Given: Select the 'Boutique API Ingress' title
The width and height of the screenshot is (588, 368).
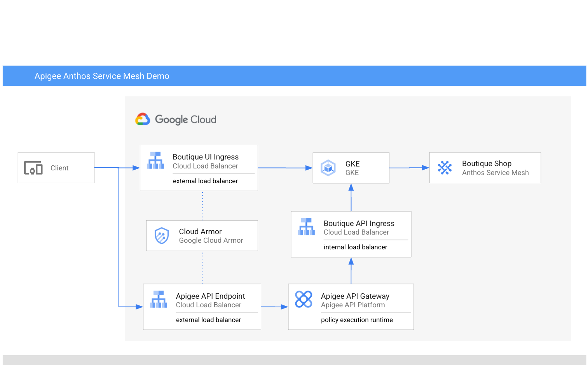Looking at the screenshot, I should point(359,223).
